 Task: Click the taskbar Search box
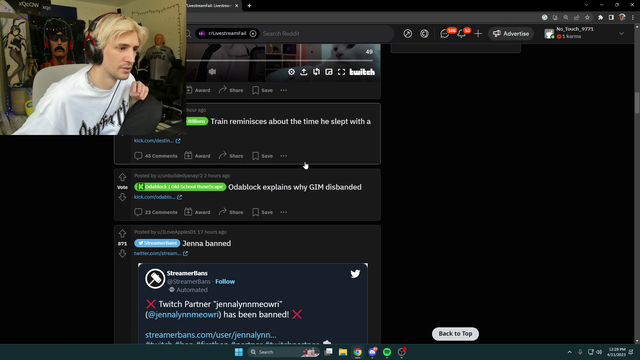[284, 352]
